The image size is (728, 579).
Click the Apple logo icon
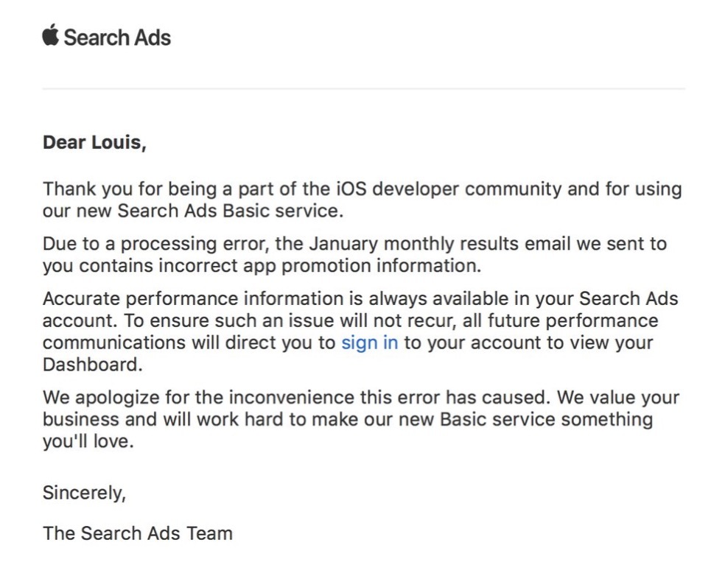pos(51,35)
